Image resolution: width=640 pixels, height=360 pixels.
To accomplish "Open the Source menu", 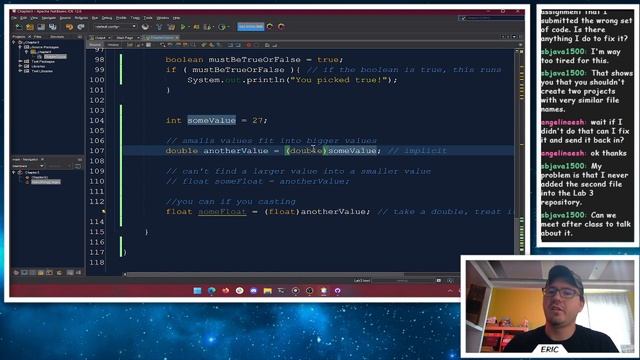I will (x=65, y=18).
